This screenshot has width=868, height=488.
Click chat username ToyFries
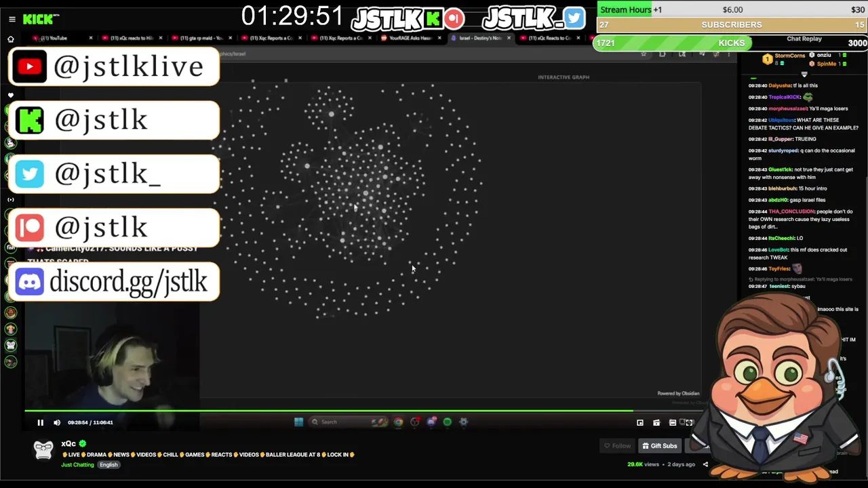point(779,269)
